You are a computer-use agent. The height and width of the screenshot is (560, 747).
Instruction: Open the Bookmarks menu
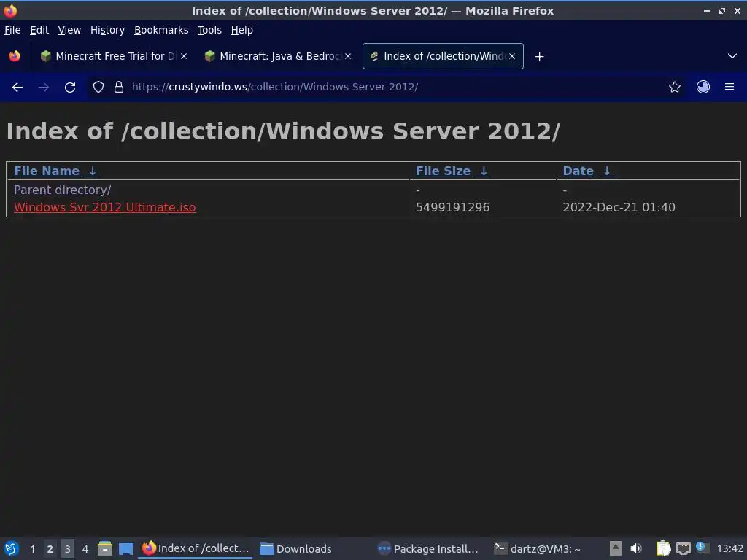point(161,30)
